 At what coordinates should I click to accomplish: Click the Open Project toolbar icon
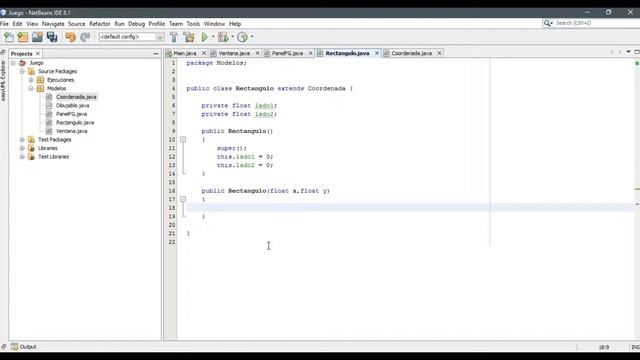click(37, 37)
